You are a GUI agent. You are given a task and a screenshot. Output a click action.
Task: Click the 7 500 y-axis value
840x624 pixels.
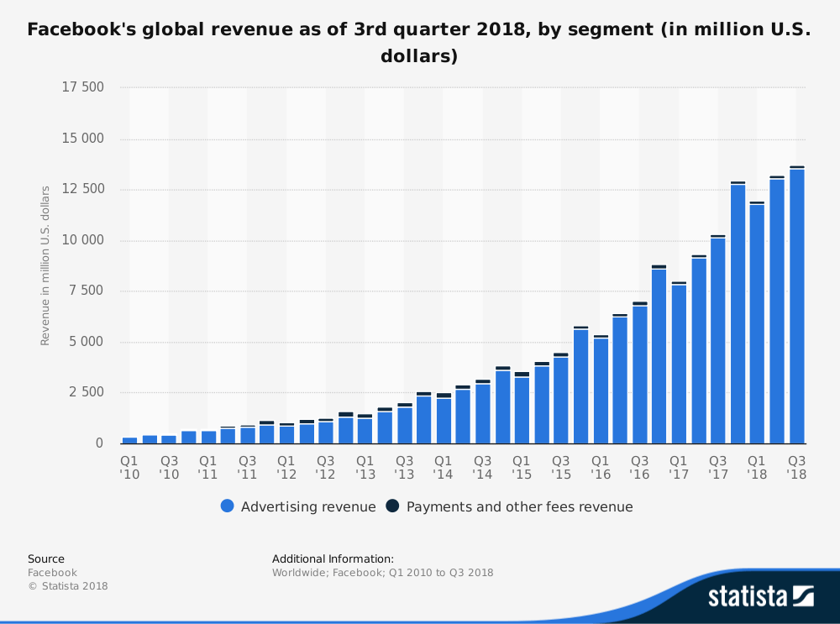tap(86, 291)
